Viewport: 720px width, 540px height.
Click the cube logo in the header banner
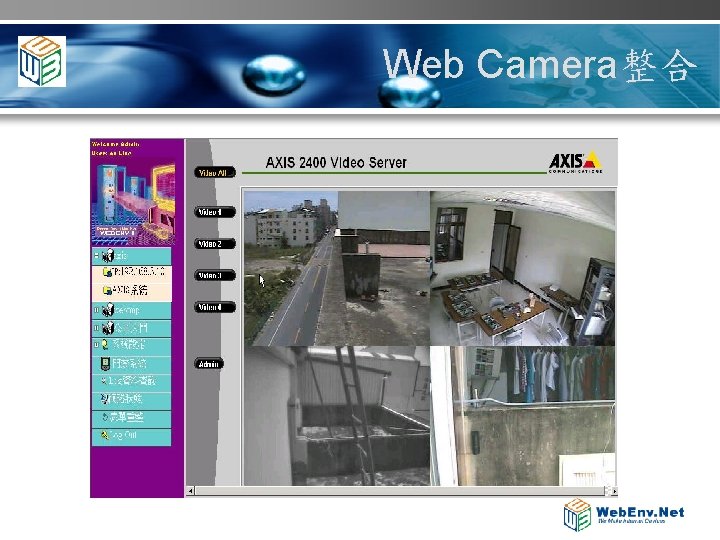[x=42, y=61]
